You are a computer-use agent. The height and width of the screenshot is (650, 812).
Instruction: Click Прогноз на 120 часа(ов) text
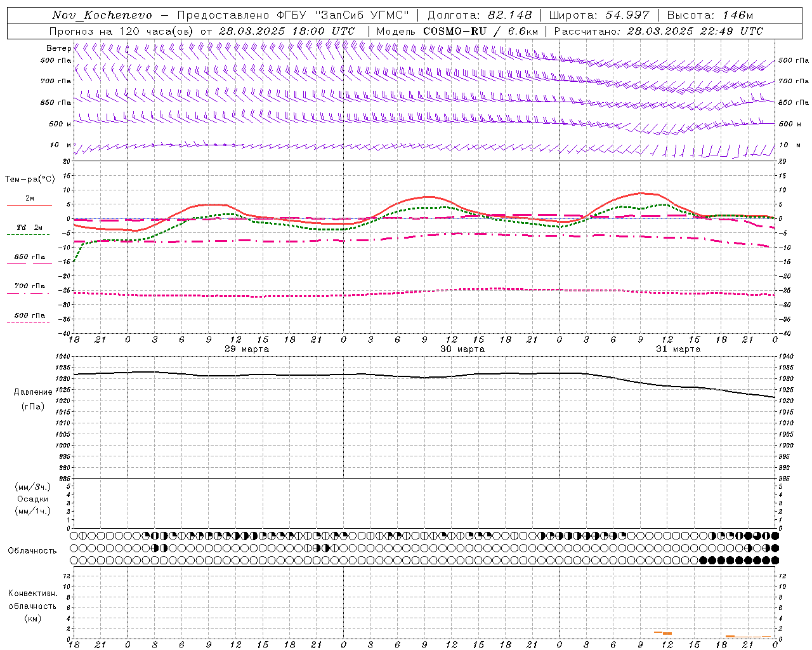(x=122, y=31)
